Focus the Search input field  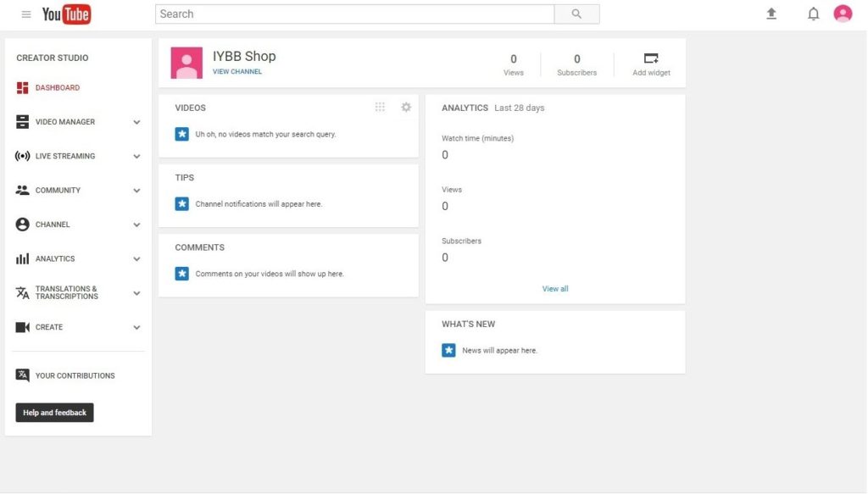pyautogui.click(x=354, y=14)
